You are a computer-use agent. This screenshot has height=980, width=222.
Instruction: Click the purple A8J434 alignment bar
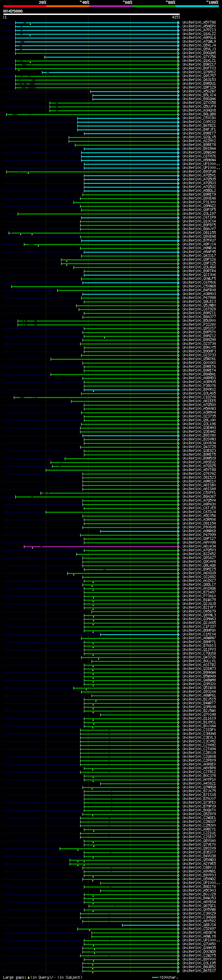(x=102, y=546)
